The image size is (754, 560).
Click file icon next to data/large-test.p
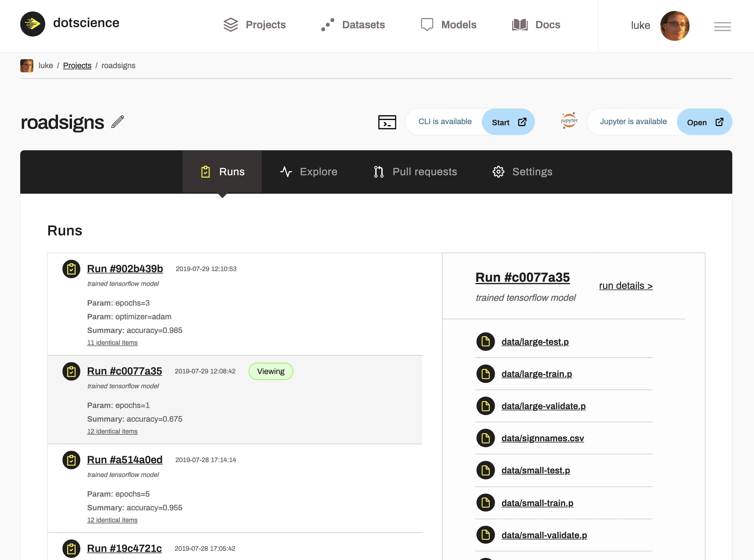[x=486, y=342]
